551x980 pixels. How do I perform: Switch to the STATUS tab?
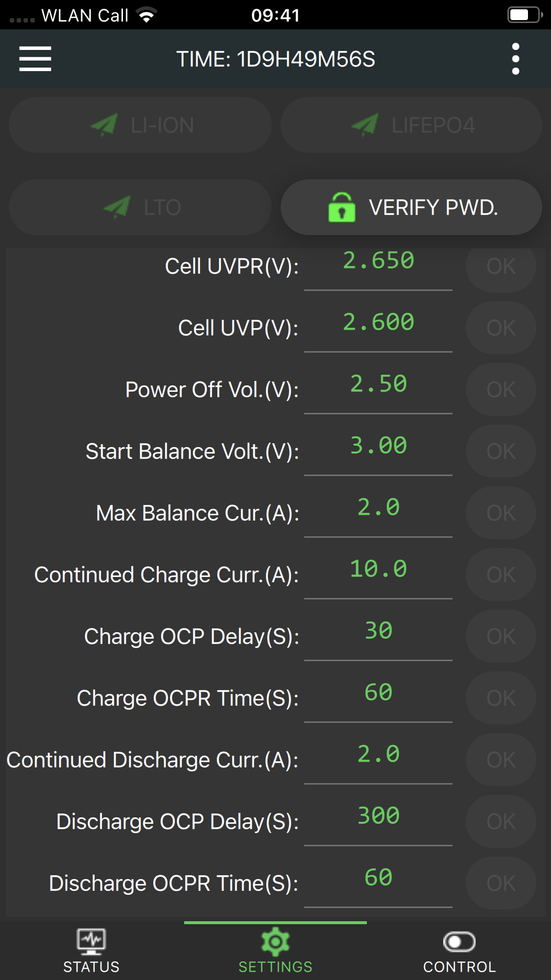(92, 951)
